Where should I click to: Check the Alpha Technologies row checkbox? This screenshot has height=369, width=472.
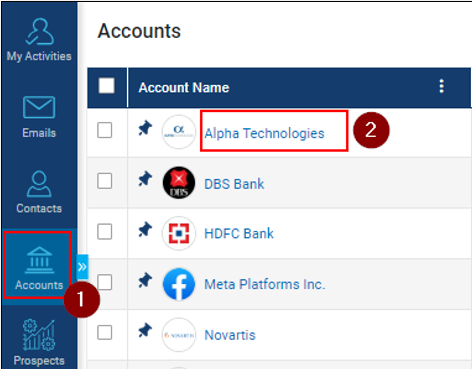tap(105, 130)
